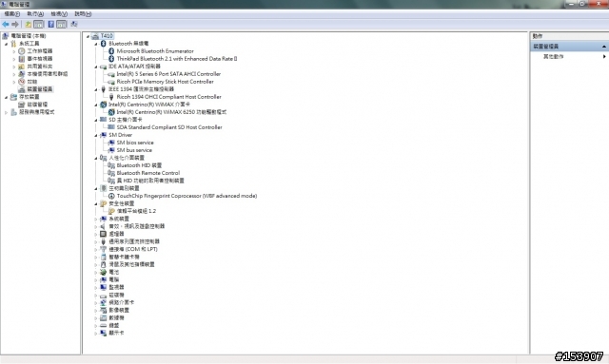Screen dimensions: 609x364
Task: Click the Intel 5 Series SATA AHCI Controller icon
Action: (x=111, y=74)
